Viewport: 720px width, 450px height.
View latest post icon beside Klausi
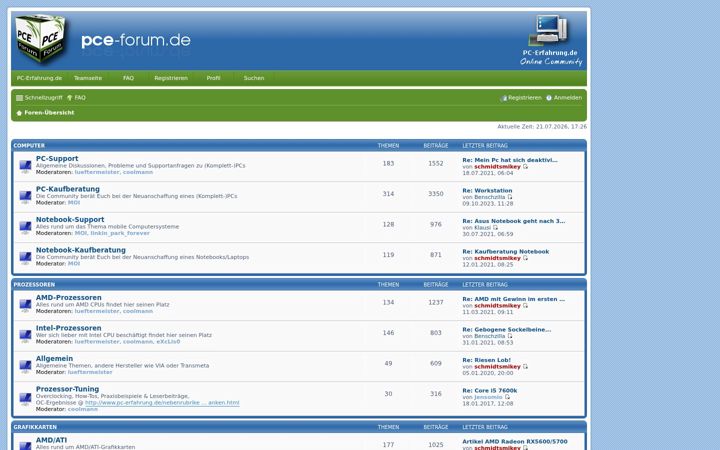point(495,227)
